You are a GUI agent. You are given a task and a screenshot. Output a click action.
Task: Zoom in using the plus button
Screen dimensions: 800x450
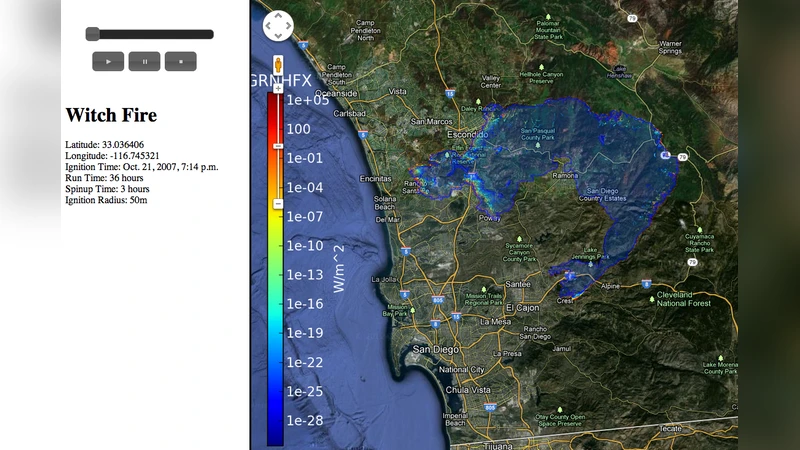[277, 89]
